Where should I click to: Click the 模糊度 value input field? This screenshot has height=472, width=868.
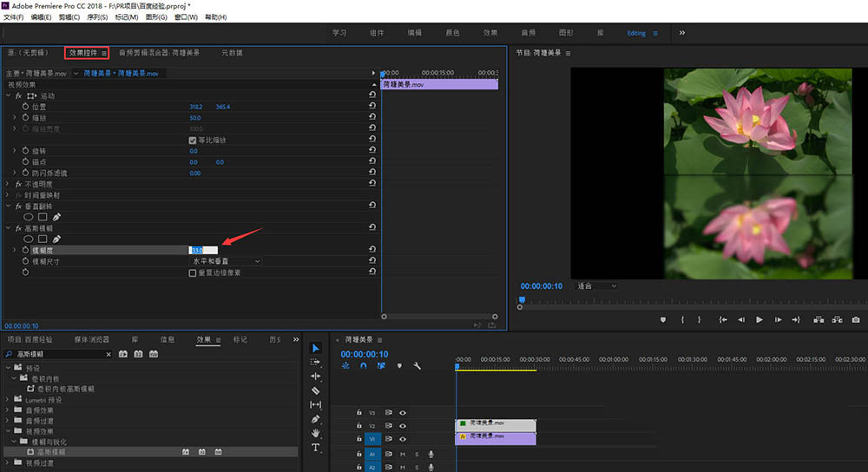point(203,250)
